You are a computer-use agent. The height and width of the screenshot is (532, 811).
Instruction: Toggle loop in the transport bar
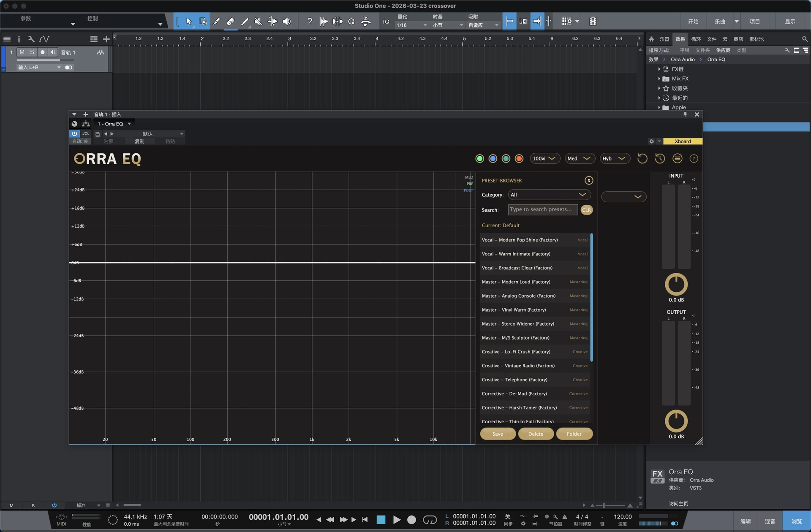pos(430,520)
